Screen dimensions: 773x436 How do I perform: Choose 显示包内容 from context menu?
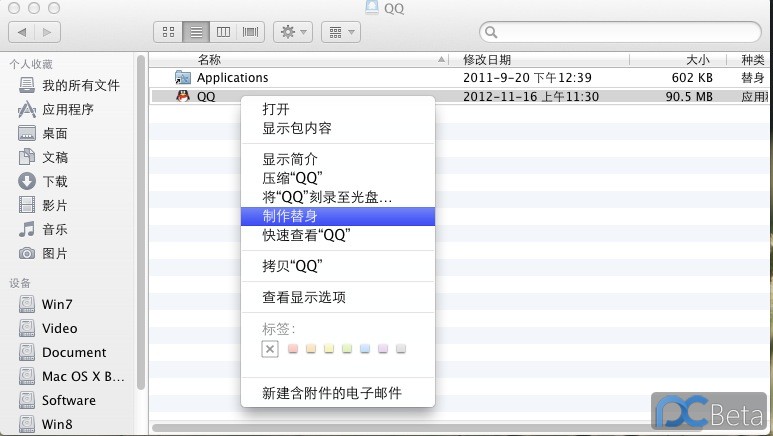pyautogui.click(x=338, y=128)
